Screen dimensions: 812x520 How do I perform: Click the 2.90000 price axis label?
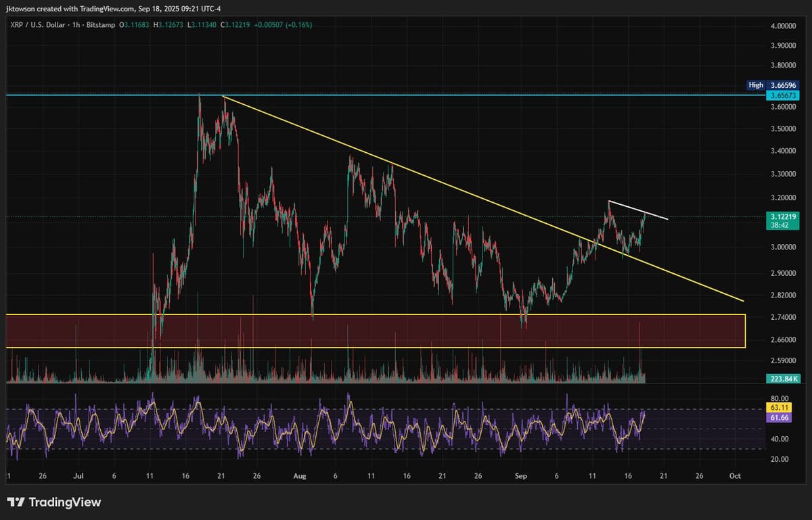tap(783, 273)
